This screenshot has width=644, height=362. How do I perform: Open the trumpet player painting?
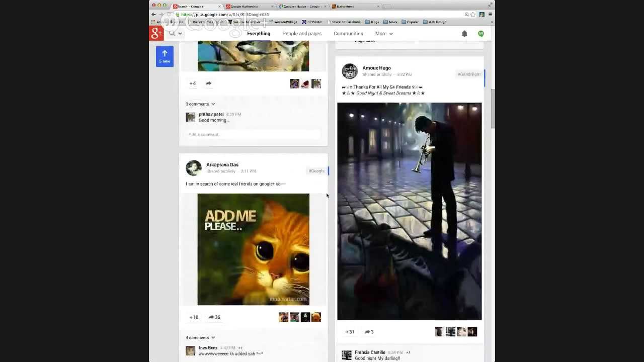pyautogui.click(x=410, y=211)
